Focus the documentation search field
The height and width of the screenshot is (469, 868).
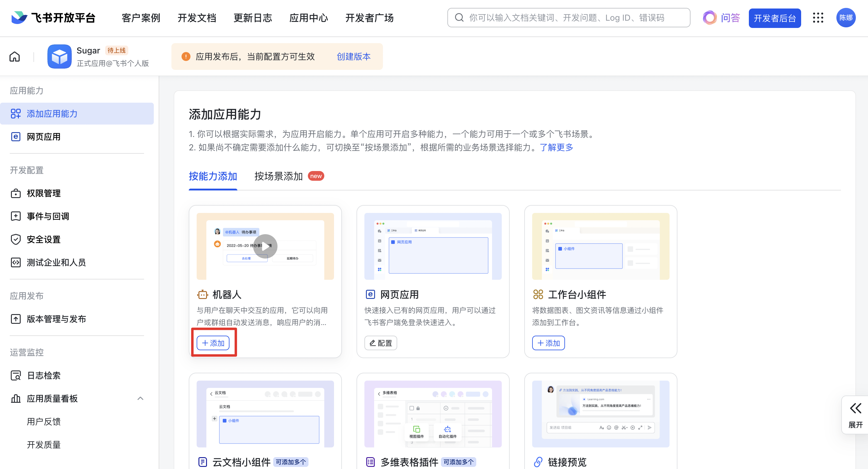coord(568,18)
